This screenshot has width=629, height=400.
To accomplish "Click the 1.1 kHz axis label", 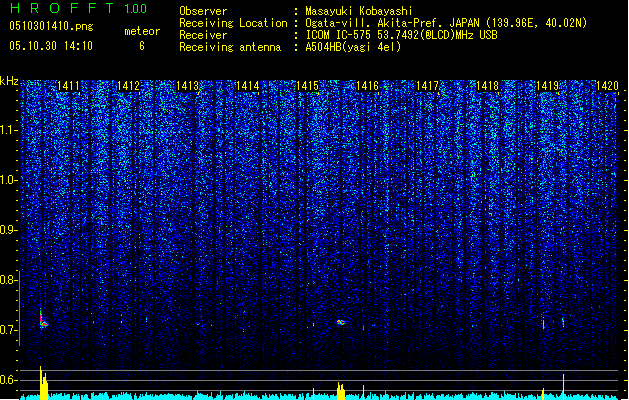I will pos(8,130).
